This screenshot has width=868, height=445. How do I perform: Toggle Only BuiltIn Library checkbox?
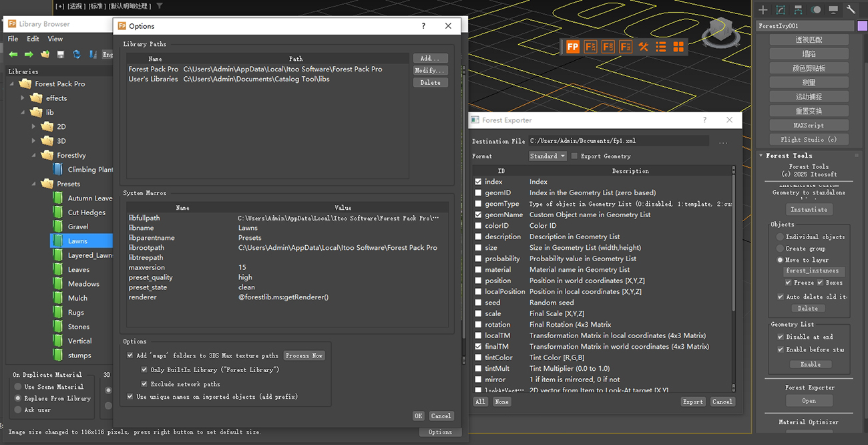[144, 370]
